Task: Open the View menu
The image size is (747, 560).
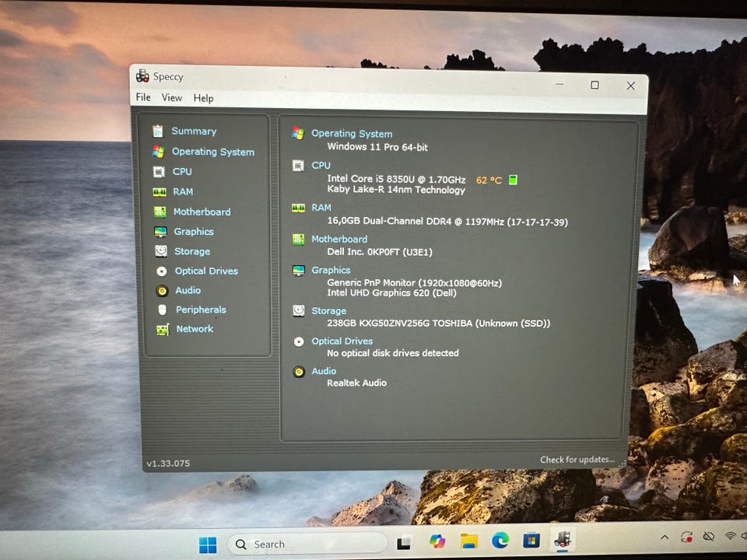Action: coord(171,98)
